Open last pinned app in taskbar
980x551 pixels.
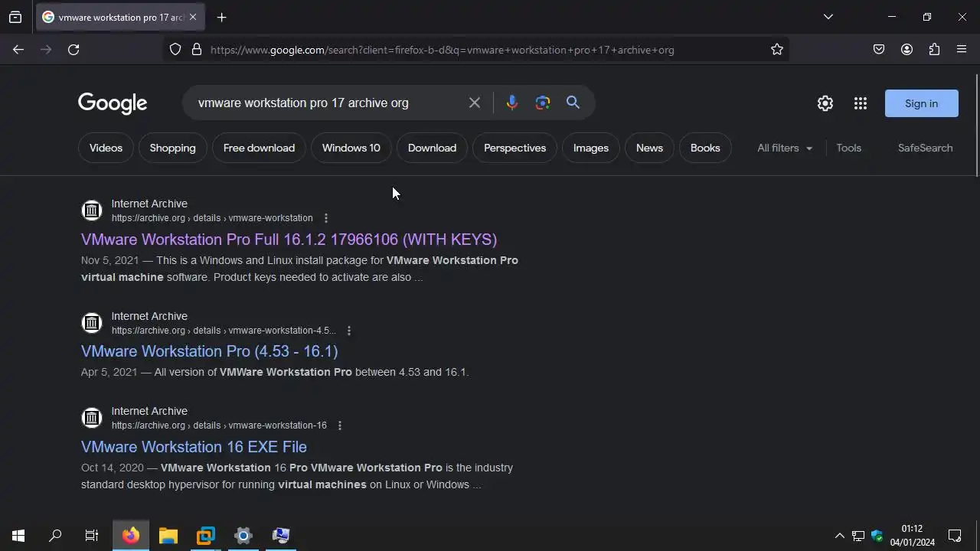(281, 536)
